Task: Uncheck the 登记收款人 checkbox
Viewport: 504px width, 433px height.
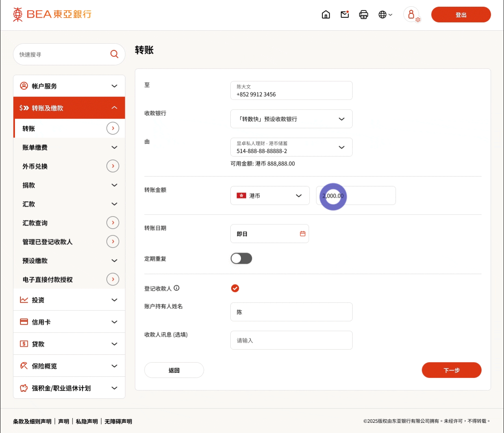Action: pyautogui.click(x=235, y=289)
